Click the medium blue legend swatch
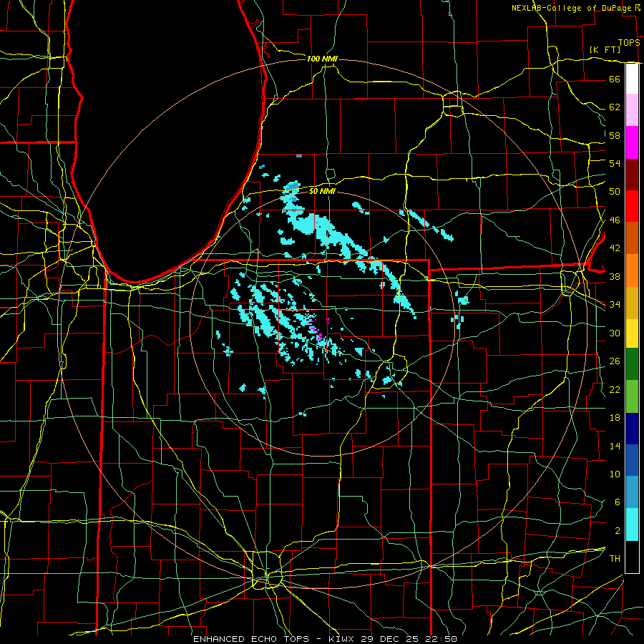The height and width of the screenshot is (644, 644). (632, 460)
